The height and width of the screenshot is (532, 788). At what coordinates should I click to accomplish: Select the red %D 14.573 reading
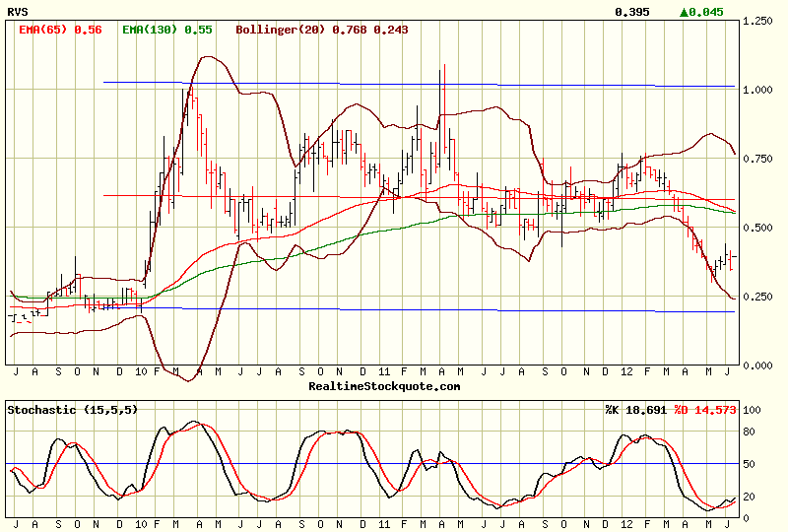point(704,409)
